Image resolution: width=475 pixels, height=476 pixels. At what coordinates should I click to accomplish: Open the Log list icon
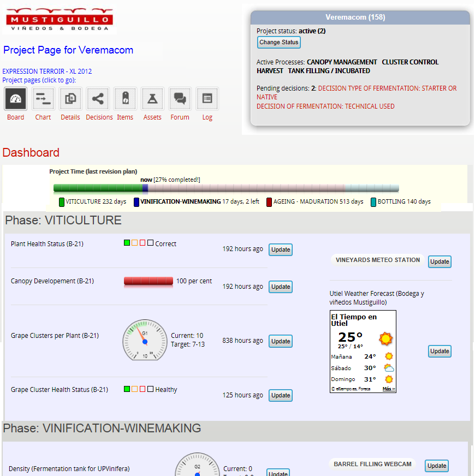tap(207, 99)
